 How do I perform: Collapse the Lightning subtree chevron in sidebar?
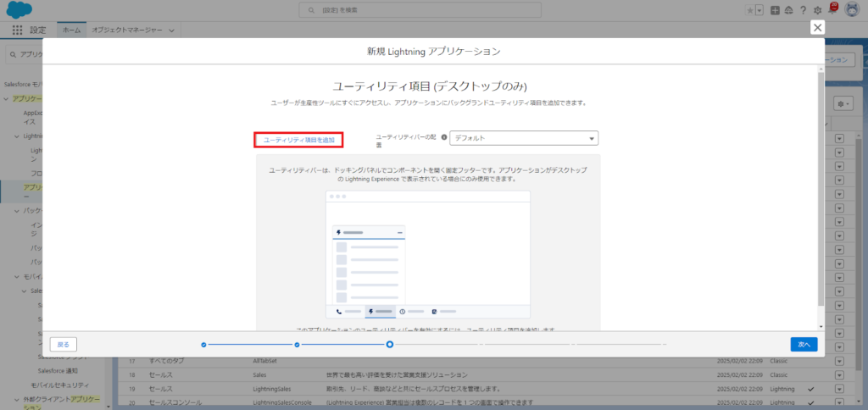[x=15, y=136]
